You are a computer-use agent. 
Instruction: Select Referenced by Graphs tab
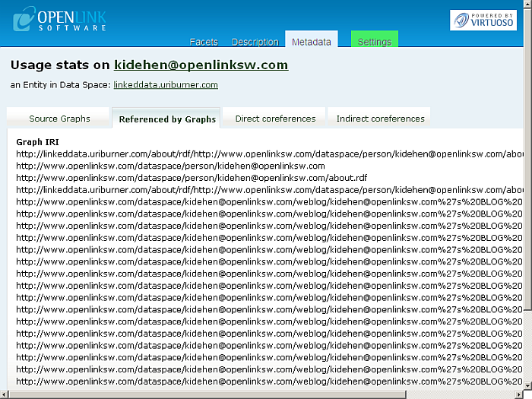(x=167, y=119)
